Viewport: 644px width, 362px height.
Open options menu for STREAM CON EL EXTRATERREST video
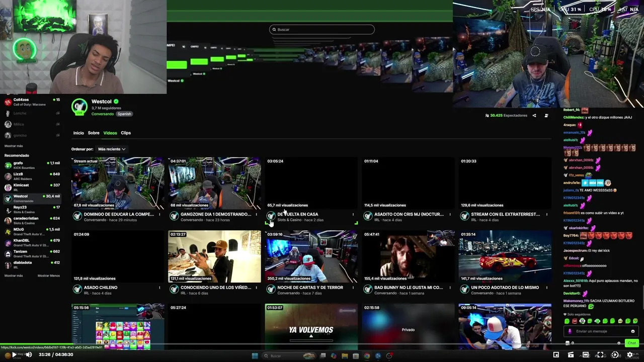pyautogui.click(x=546, y=215)
